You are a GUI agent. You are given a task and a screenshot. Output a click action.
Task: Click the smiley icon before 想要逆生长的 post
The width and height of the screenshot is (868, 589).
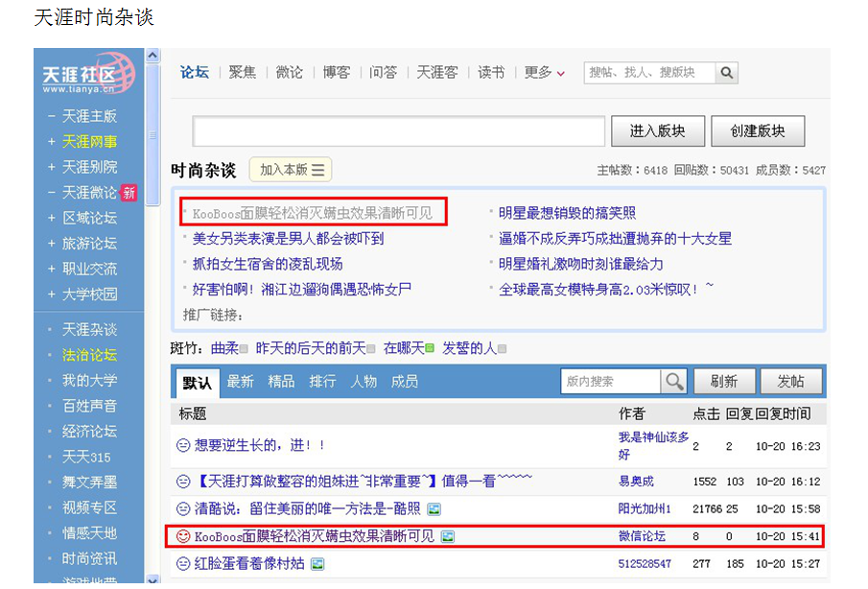click(x=182, y=446)
